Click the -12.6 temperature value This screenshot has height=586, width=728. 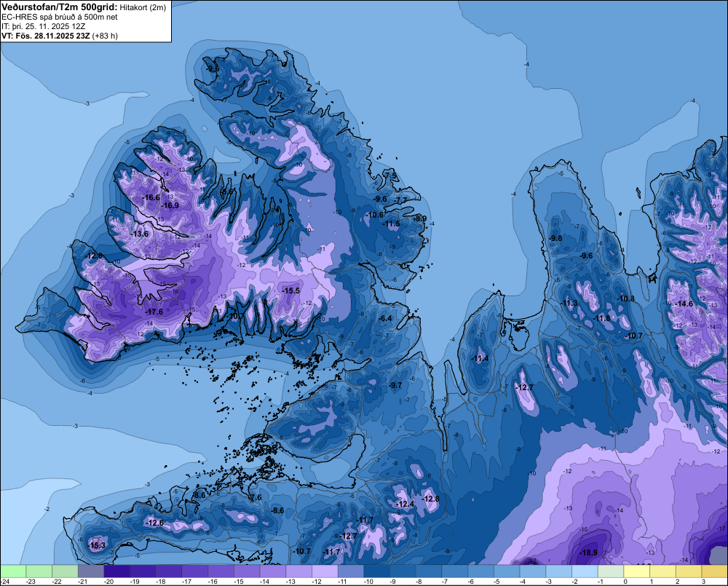pyautogui.click(x=154, y=523)
